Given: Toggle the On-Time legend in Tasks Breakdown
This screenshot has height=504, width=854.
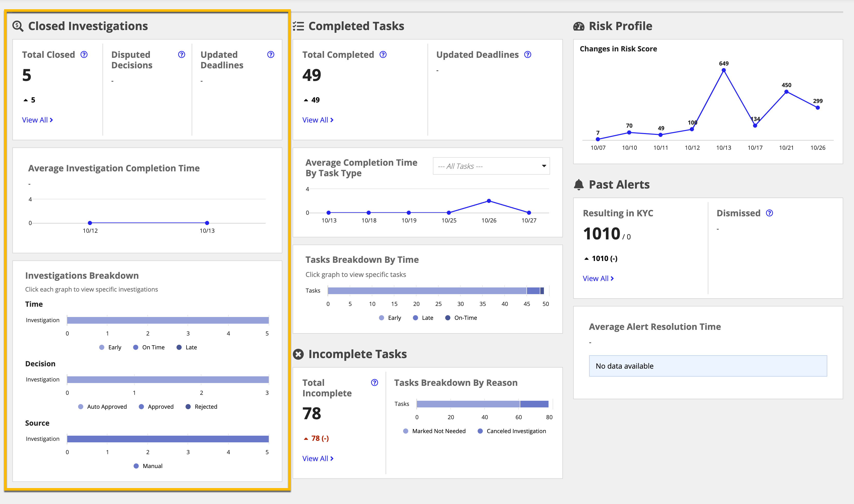Looking at the screenshot, I should tap(461, 318).
